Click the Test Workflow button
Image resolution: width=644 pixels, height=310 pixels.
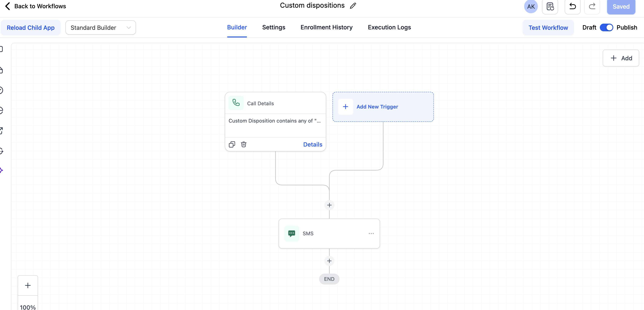tap(548, 27)
